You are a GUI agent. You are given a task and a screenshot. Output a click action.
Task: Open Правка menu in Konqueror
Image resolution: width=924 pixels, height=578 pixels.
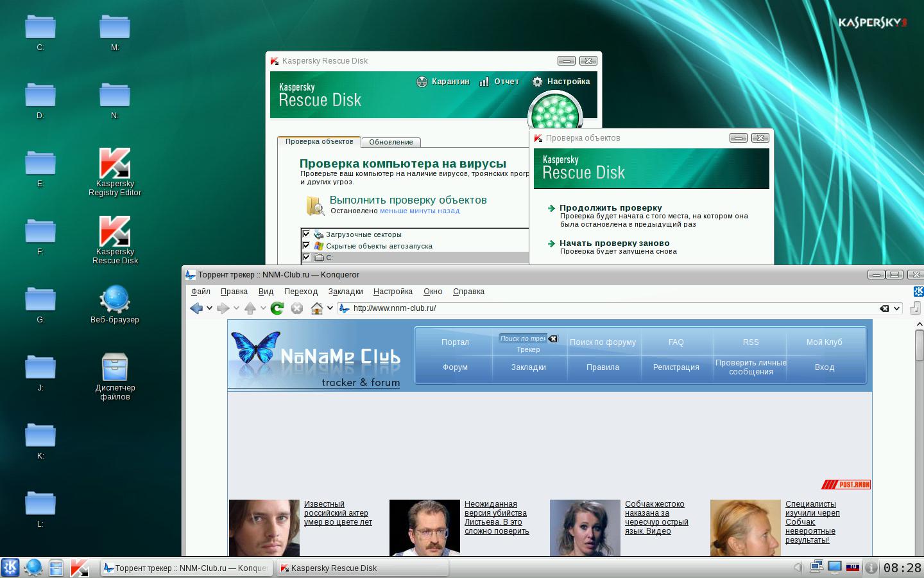click(234, 292)
